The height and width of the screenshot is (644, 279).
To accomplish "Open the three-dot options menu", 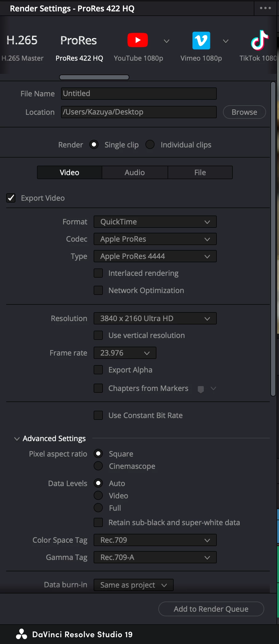I will [x=265, y=8].
